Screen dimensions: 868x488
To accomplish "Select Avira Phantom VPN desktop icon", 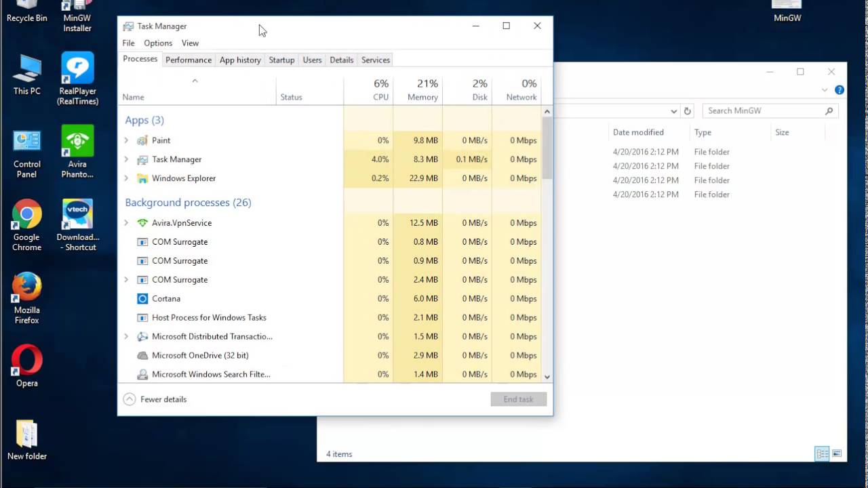I will click(x=77, y=152).
